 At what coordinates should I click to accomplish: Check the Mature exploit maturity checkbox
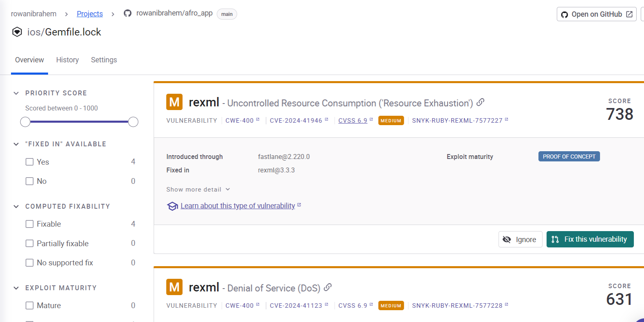click(29, 305)
